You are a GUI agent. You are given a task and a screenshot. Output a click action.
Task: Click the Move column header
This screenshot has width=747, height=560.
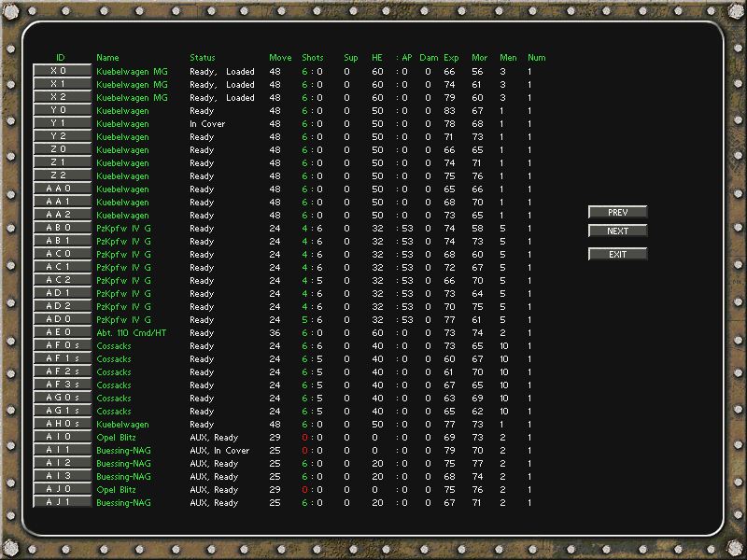point(280,58)
